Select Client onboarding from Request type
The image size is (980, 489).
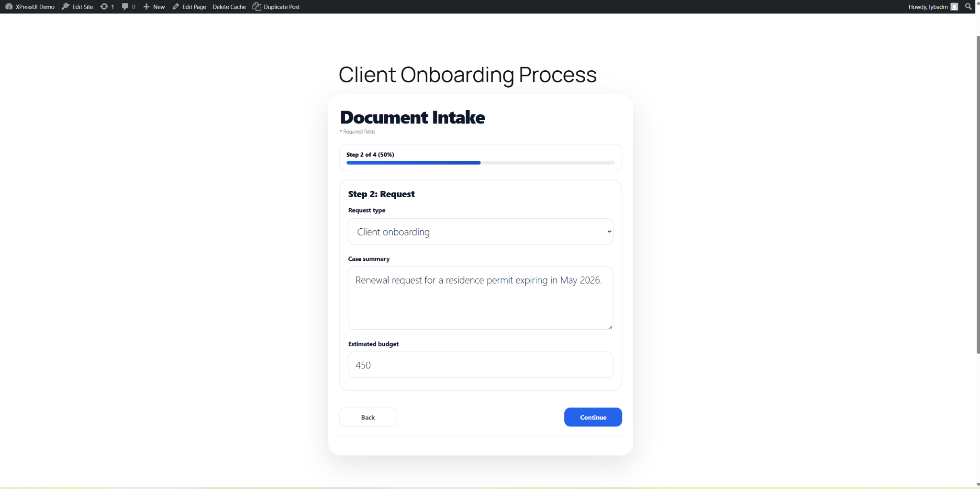click(x=480, y=231)
